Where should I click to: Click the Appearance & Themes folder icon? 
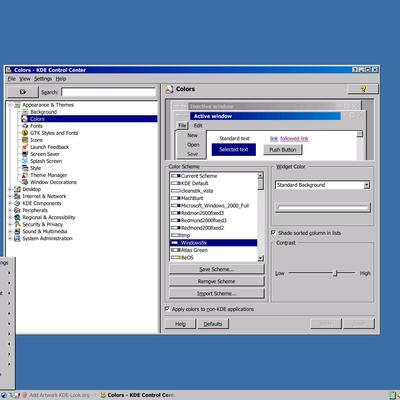coord(17,105)
